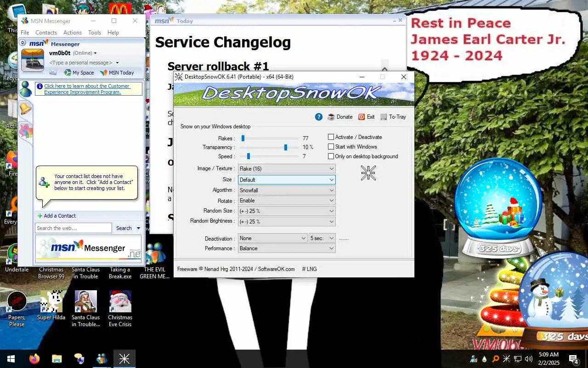The height and width of the screenshot is (368, 588).
Task: Open the Undertale desktop shortcut
Action: [17, 258]
